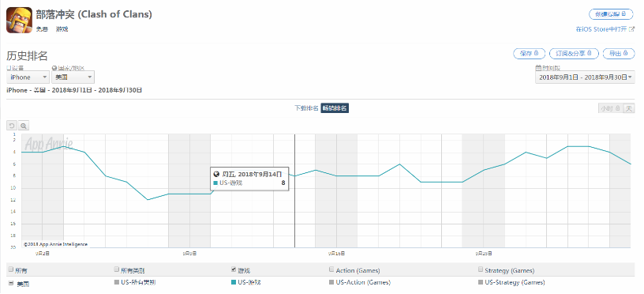Uncheck the 游戏 category checkbox
The width and height of the screenshot is (644, 294).
point(234,269)
